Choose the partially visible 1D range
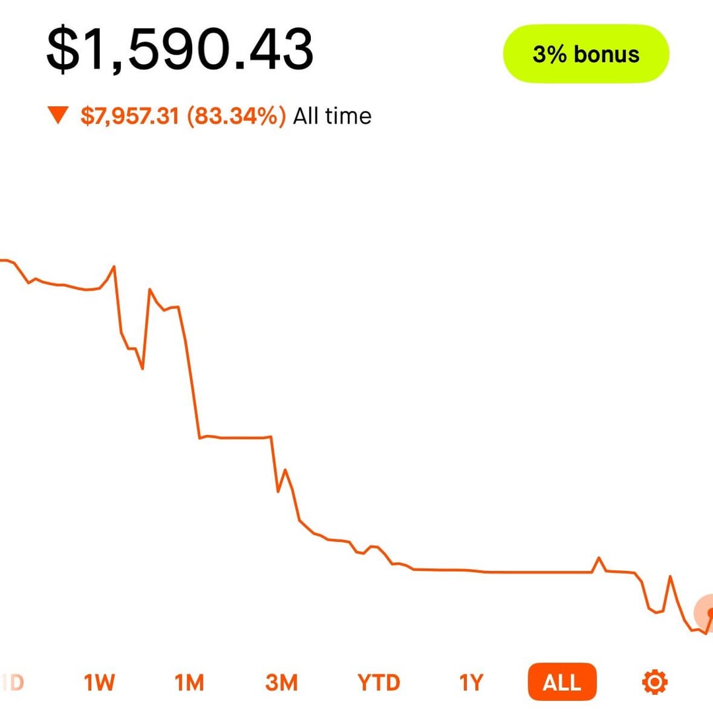The width and height of the screenshot is (713, 728). (x=13, y=682)
